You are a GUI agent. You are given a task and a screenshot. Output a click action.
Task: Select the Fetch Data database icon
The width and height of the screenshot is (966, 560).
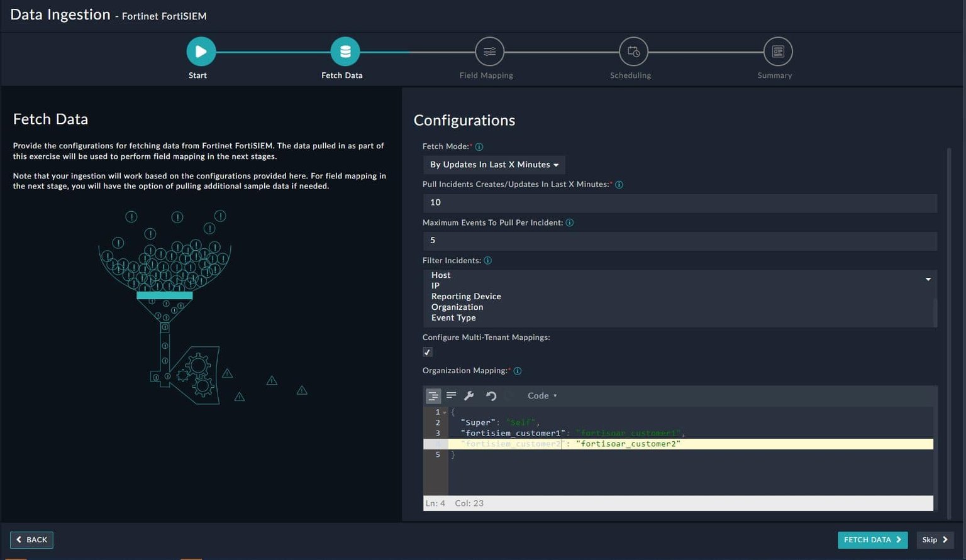tap(345, 51)
